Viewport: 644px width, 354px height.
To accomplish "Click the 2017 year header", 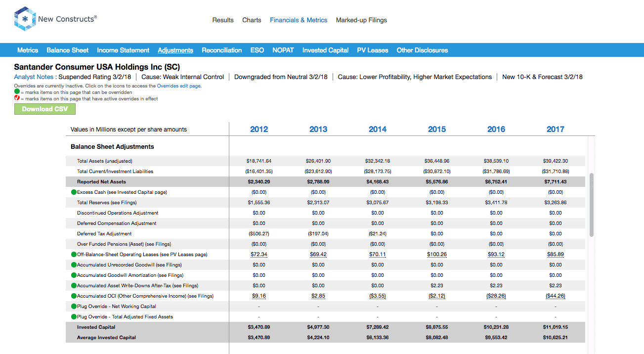I will pos(556,129).
